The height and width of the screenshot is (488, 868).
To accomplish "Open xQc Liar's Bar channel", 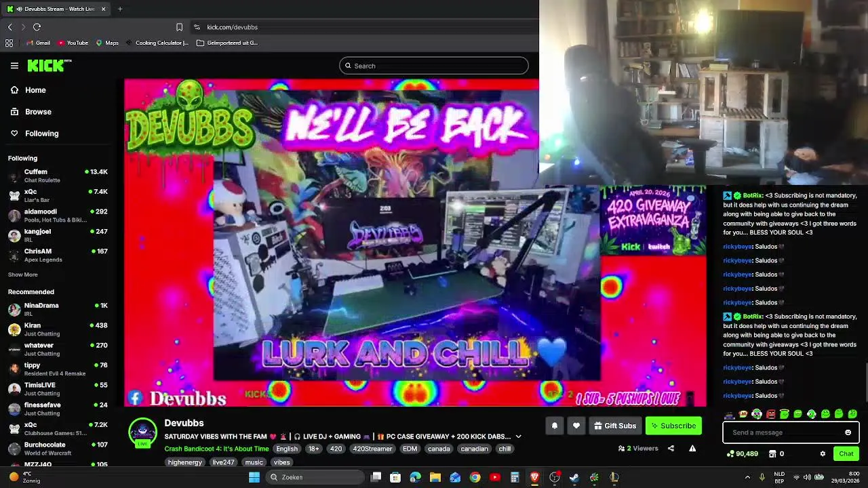I will pos(58,195).
